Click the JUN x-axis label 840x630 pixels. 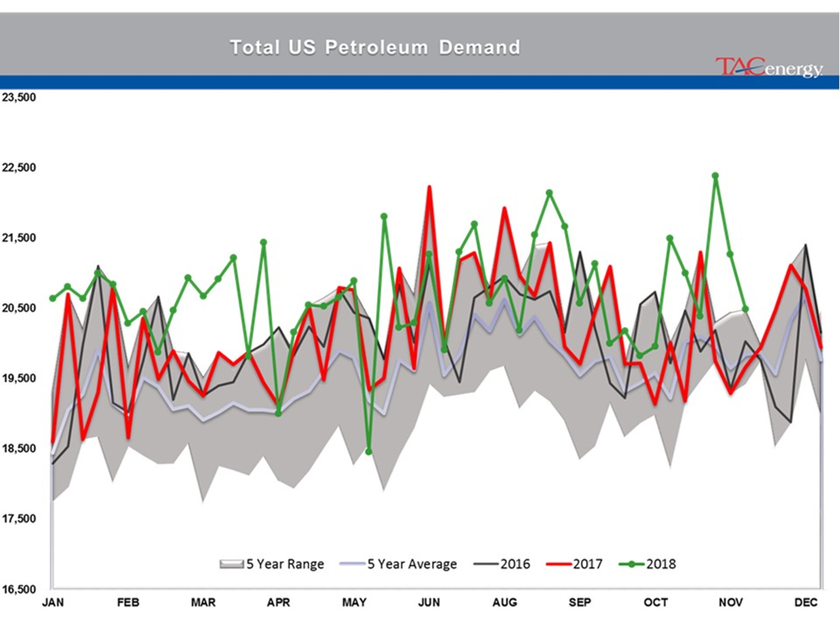tap(429, 603)
